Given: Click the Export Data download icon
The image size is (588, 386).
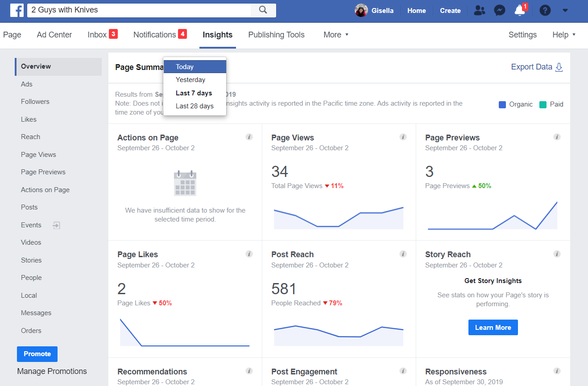Looking at the screenshot, I should [559, 67].
